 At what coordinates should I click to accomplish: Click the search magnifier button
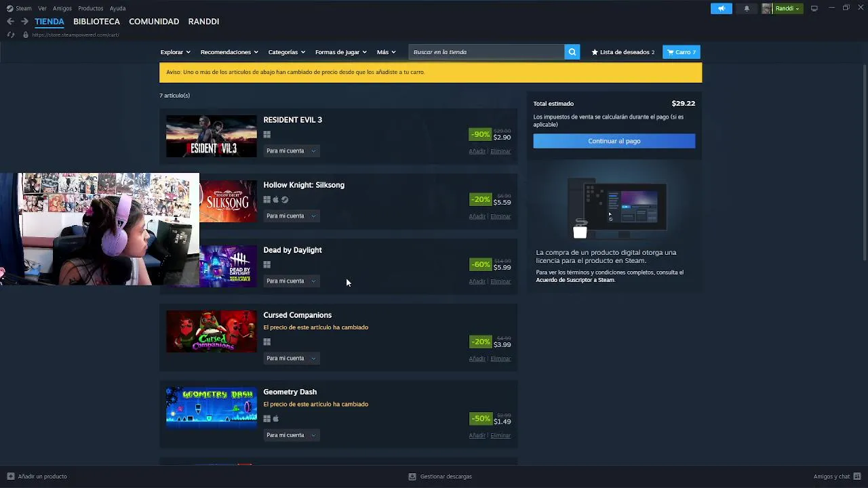[572, 52]
